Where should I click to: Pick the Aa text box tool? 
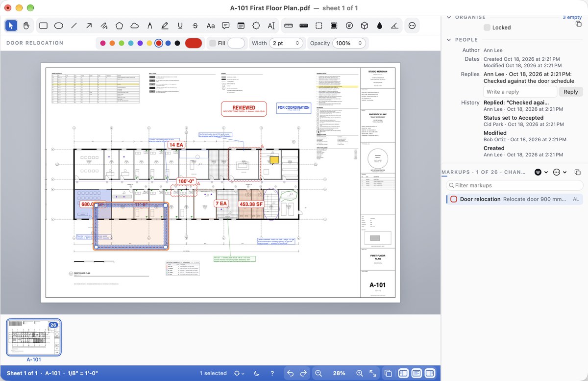[x=210, y=25]
